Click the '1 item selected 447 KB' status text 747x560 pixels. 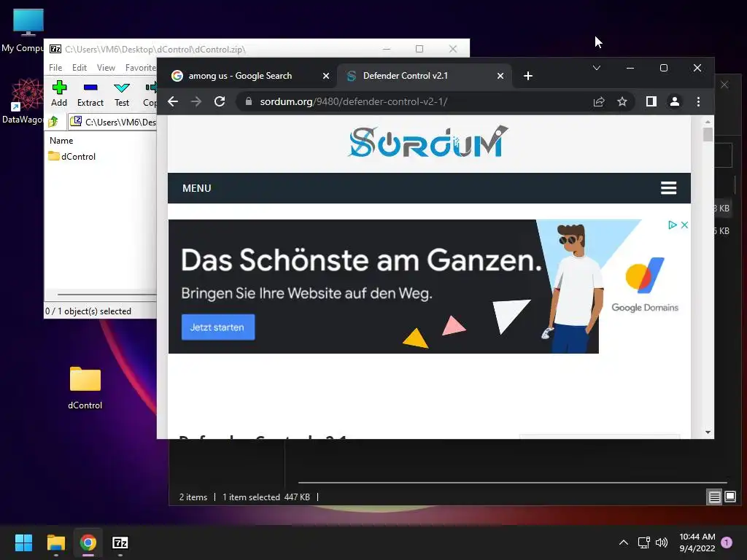266,497
